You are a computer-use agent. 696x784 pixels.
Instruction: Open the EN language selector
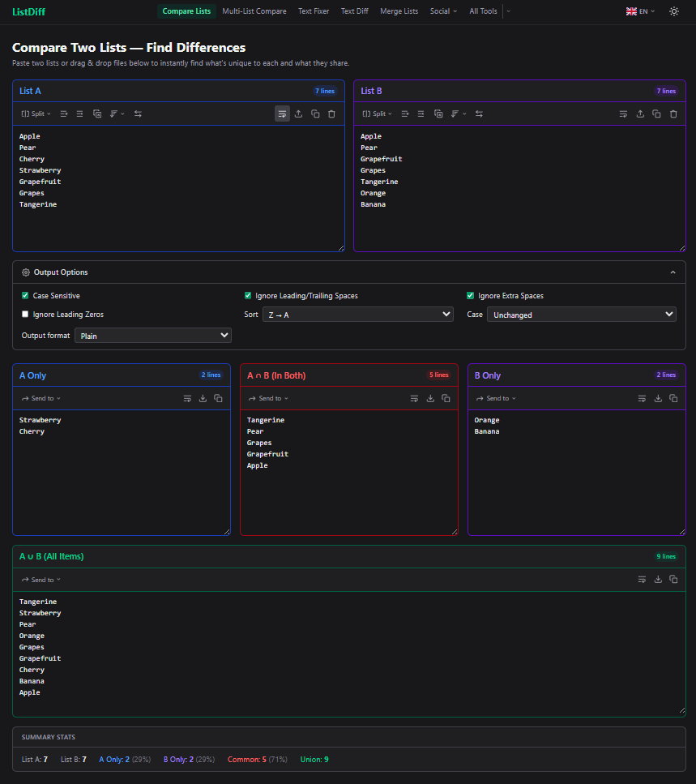(x=640, y=11)
